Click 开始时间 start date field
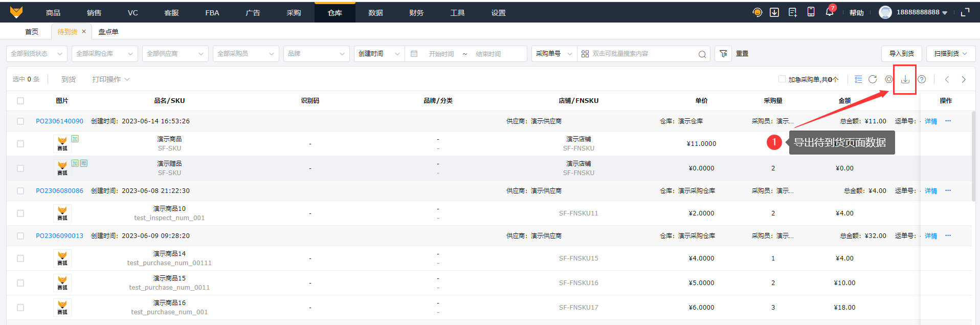The image size is (980, 325). coord(441,54)
